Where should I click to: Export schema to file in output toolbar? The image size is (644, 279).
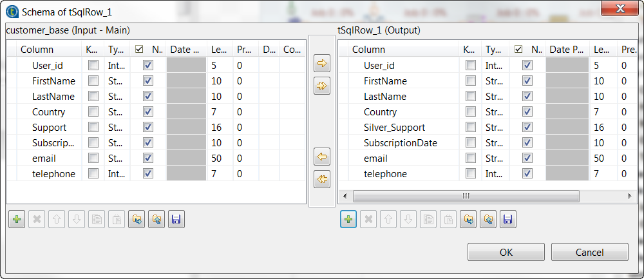(x=488, y=220)
